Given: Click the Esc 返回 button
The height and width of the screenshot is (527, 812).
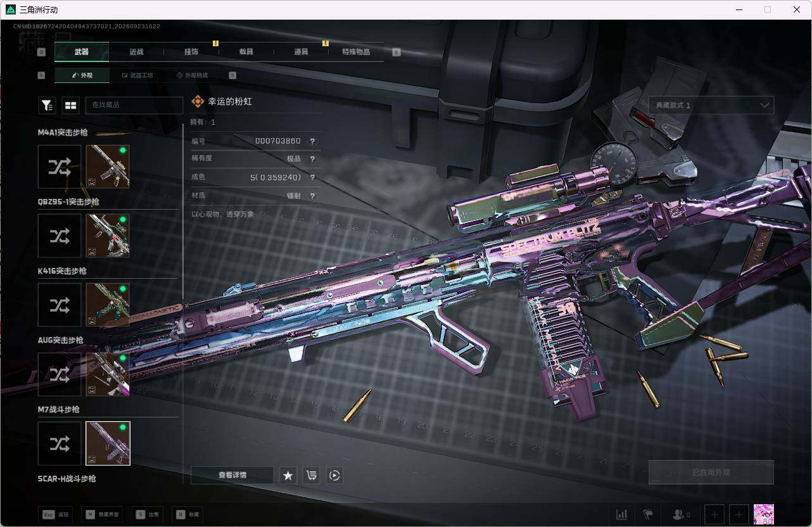Looking at the screenshot, I should [x=55, y=514].
